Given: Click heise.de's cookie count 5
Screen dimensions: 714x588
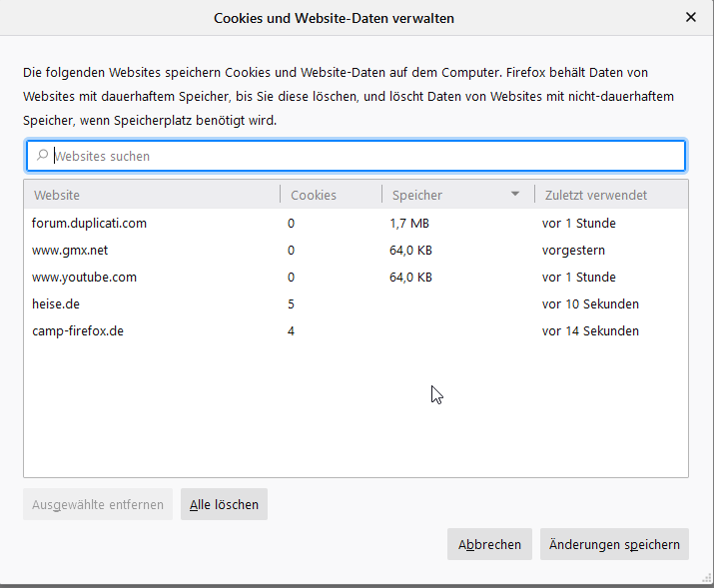Looking at the screenshot, I should coord(291,303).
